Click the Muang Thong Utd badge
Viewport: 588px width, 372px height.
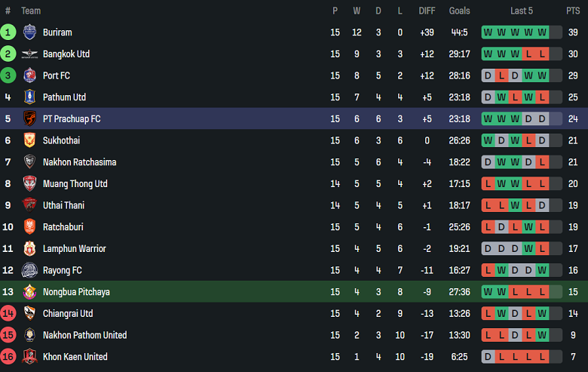[x=29, y=183]
